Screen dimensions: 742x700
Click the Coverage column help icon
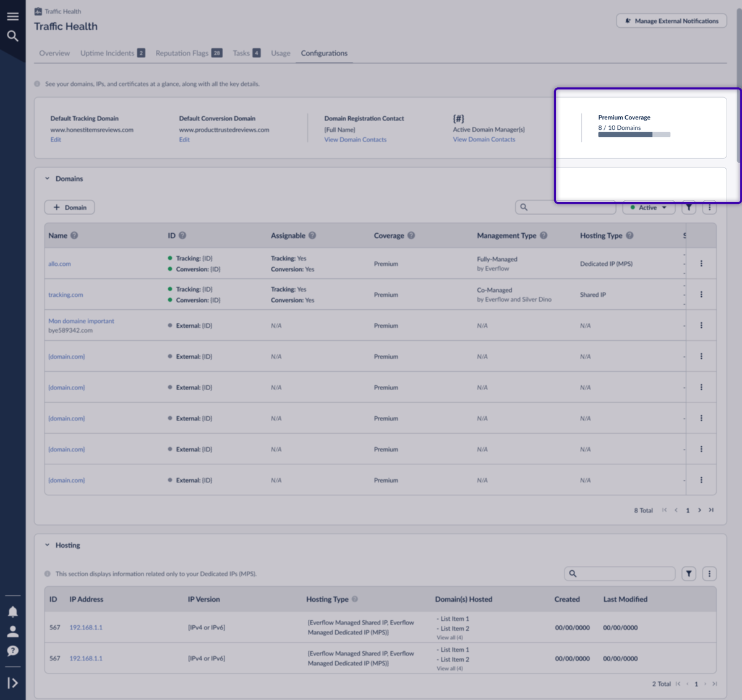411,236
